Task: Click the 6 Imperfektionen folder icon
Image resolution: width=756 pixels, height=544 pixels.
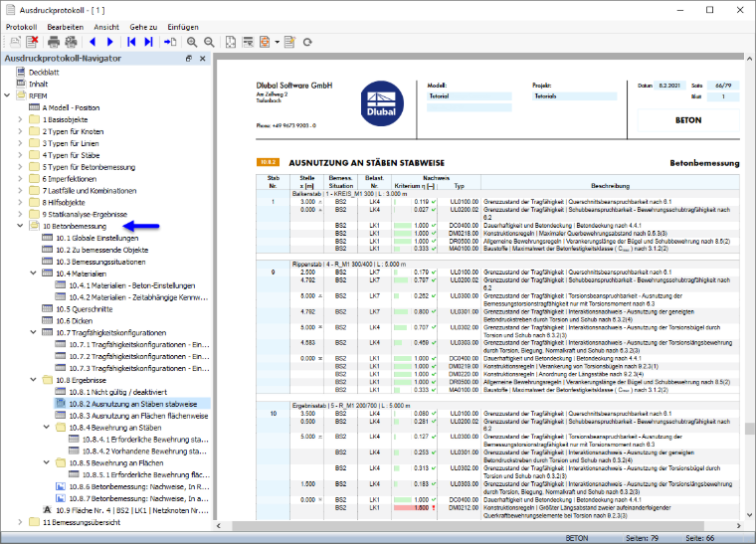Action: [x=34, y=179]
